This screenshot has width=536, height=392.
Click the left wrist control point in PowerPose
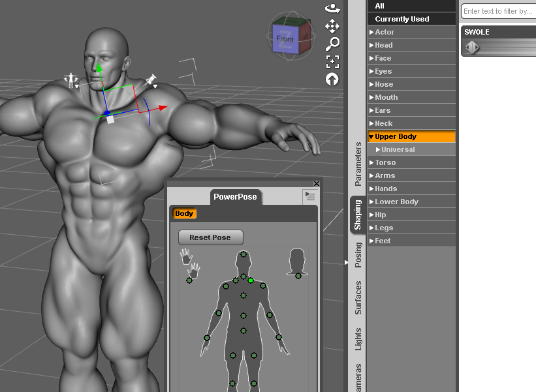(x=279, y=337)
